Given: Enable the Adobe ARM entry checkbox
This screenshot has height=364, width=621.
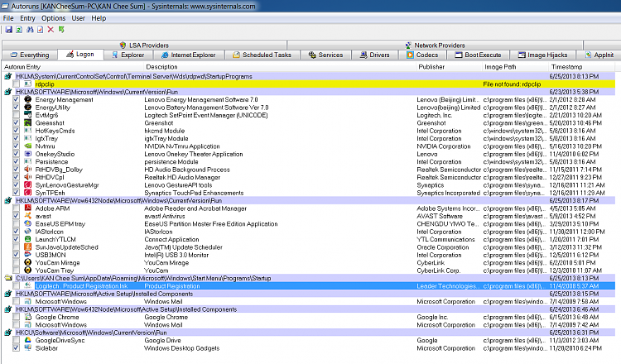Looking at the screenshot, I should pos(17,208).
